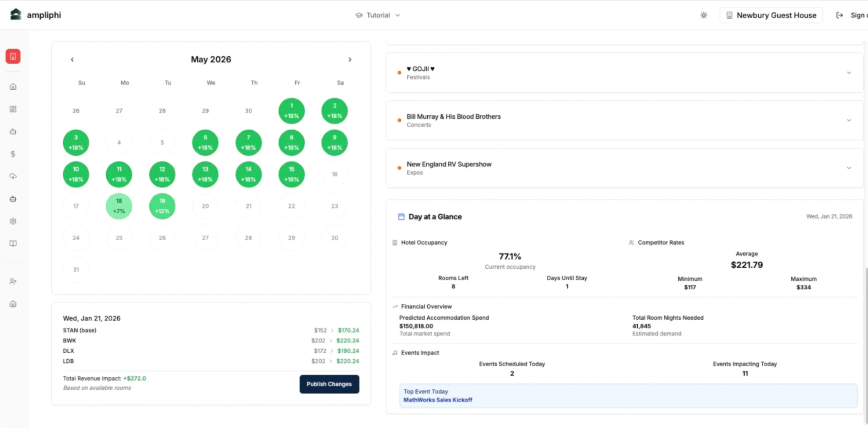868x428 pixels.
Task: Expand the New England RV Supershow entry
Action: pyautogui.click(x=848, y=167)
